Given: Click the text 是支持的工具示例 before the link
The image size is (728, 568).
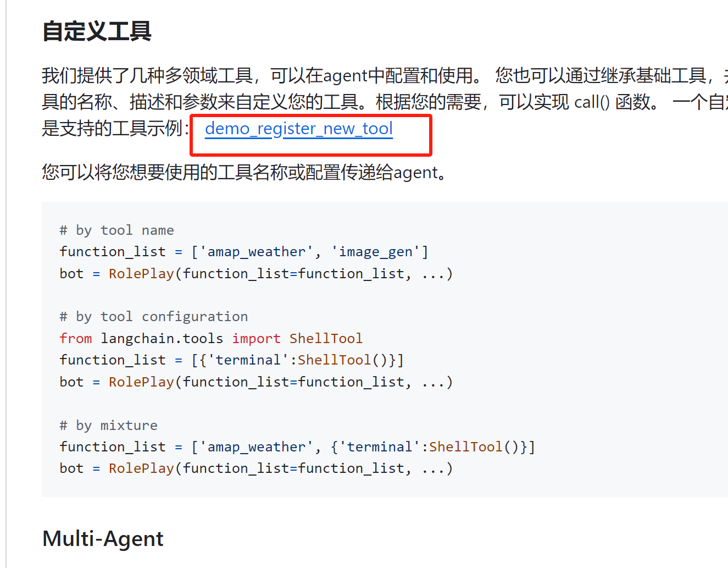Looking at the screenshot, I should pos(112,129).
